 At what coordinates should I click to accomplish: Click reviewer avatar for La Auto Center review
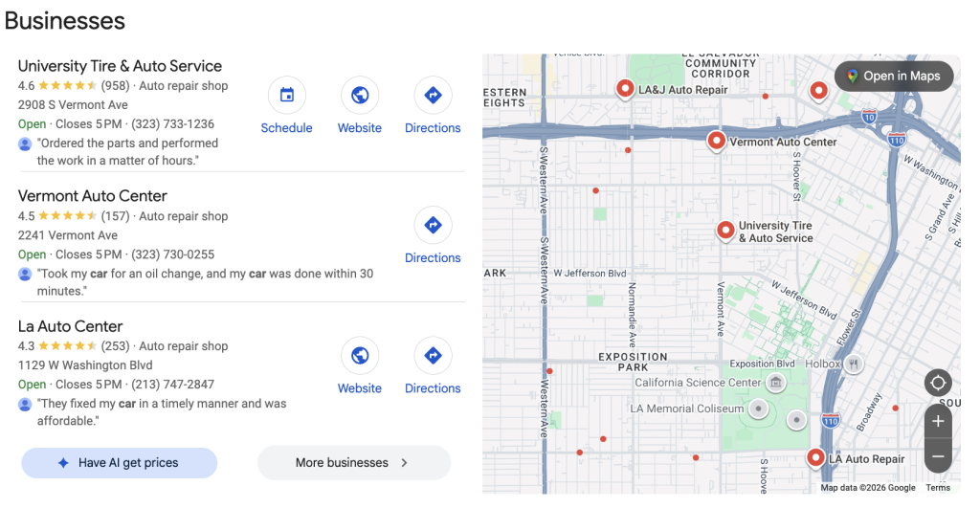click(x=25, y=405)
